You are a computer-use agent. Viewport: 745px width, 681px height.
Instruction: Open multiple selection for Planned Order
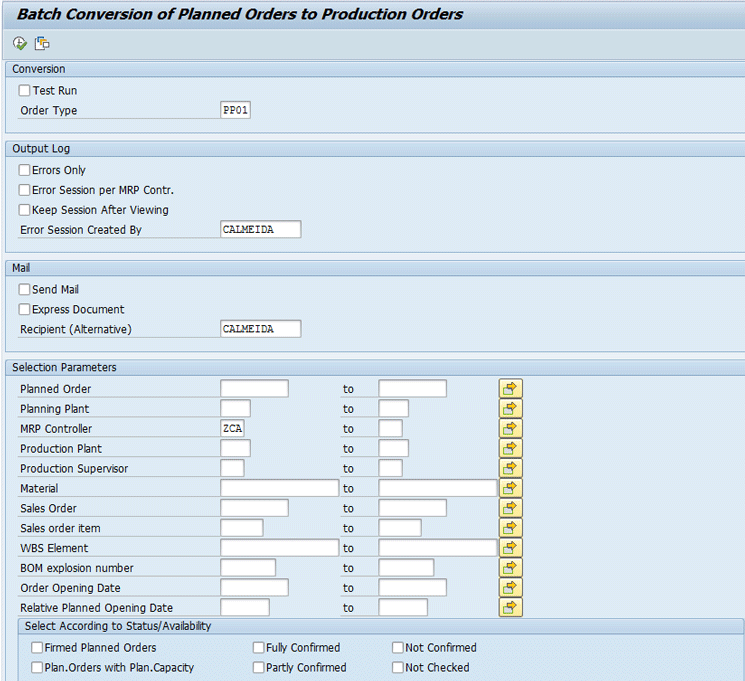tap(511, 389)
